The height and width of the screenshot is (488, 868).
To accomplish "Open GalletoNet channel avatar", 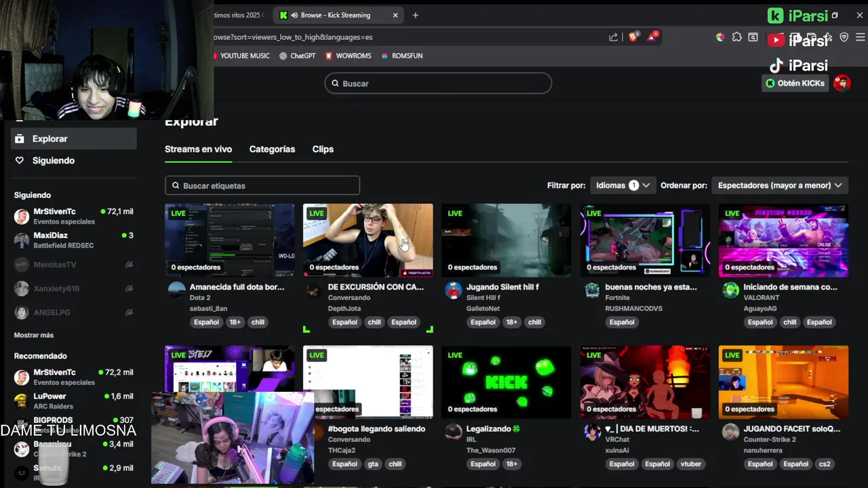I will point(453,290).
